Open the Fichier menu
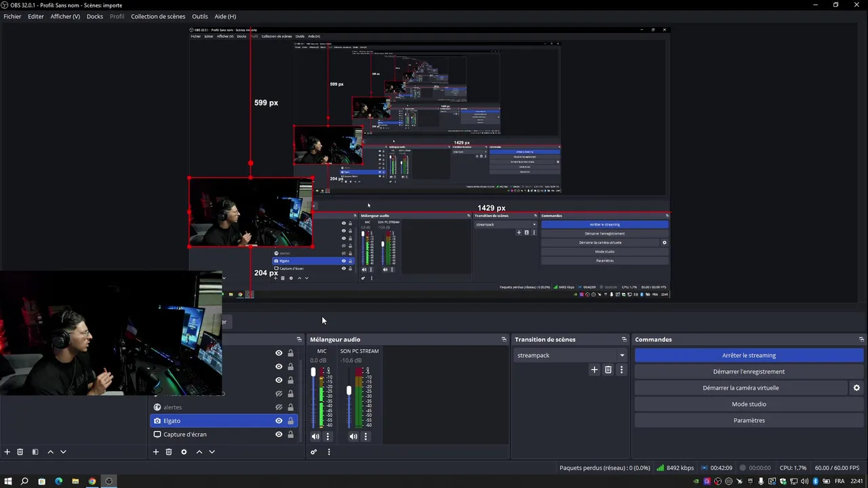The image size is (868, 488). [x=12, y=16]
